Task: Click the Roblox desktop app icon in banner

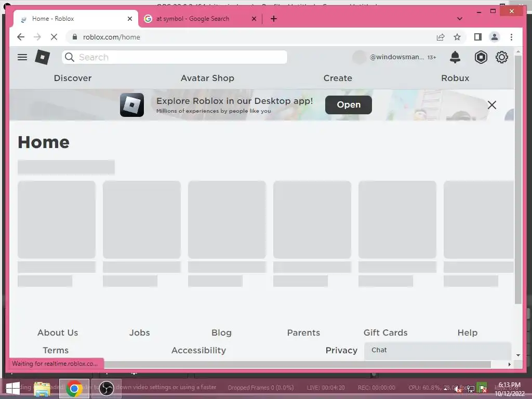Action: [x=132, y=105]
